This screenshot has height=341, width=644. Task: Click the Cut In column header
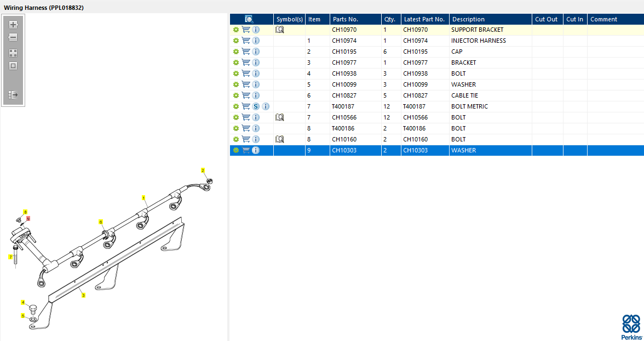[x=575, y=19]
